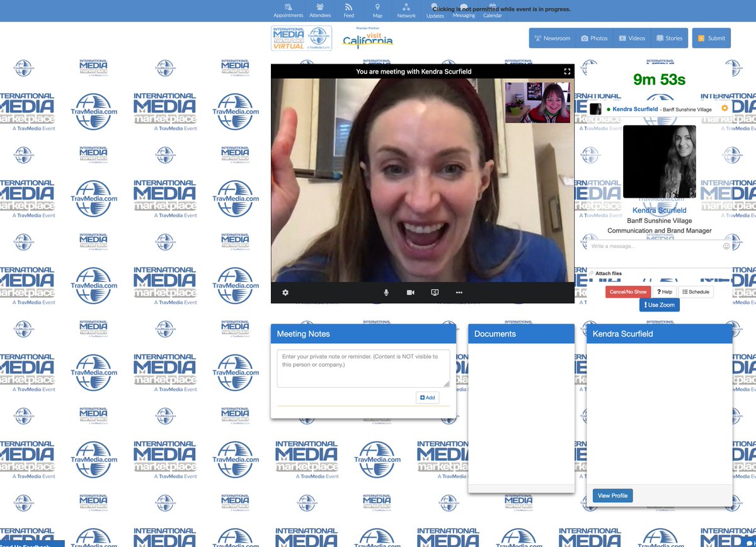Image resolution: width=756 pixels, height=547 pixels.
Task: Open Updates in top navigation
Action: pyautogui.click(x=435, y=10)
